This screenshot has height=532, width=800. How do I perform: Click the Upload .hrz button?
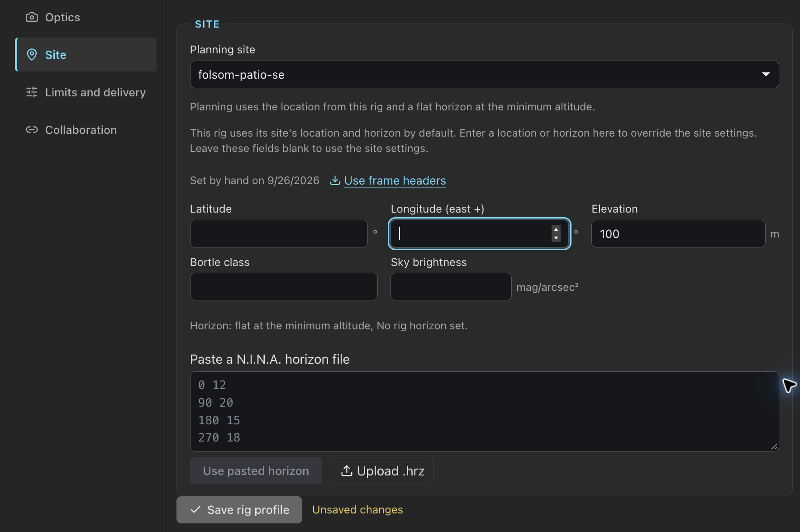pyautogui.click(x=382, y=471)
